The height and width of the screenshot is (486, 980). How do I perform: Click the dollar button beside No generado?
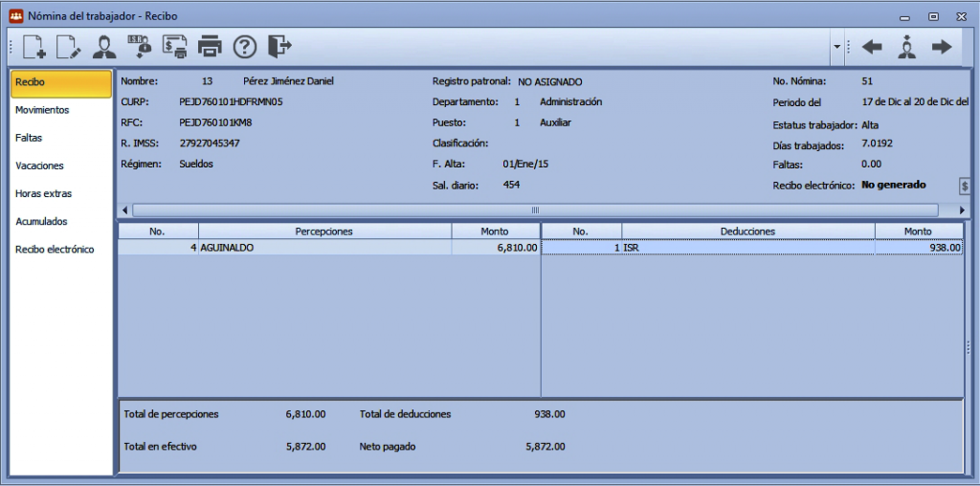coord(965,186)
